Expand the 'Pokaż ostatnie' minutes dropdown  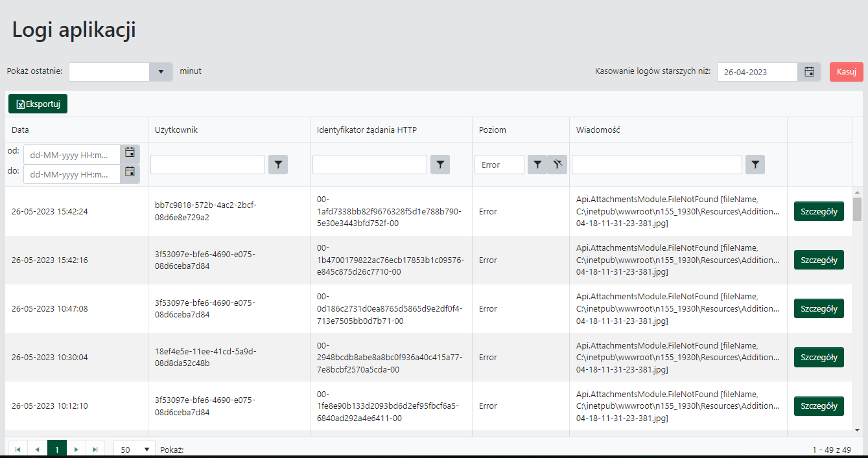tap(161, 72)
